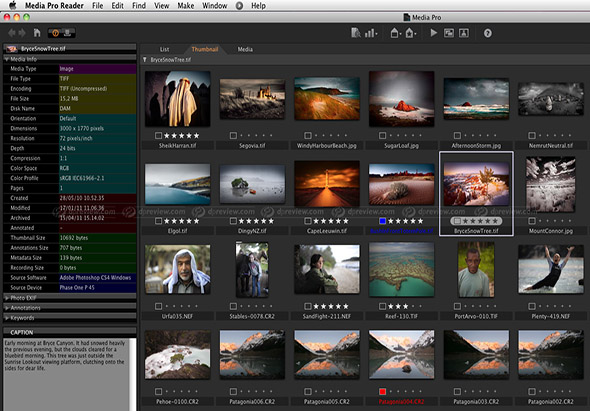This screenshot has width=590, height=411.
Task: Show the Info panel with orange icon
Action: click(x=55, y=33)
